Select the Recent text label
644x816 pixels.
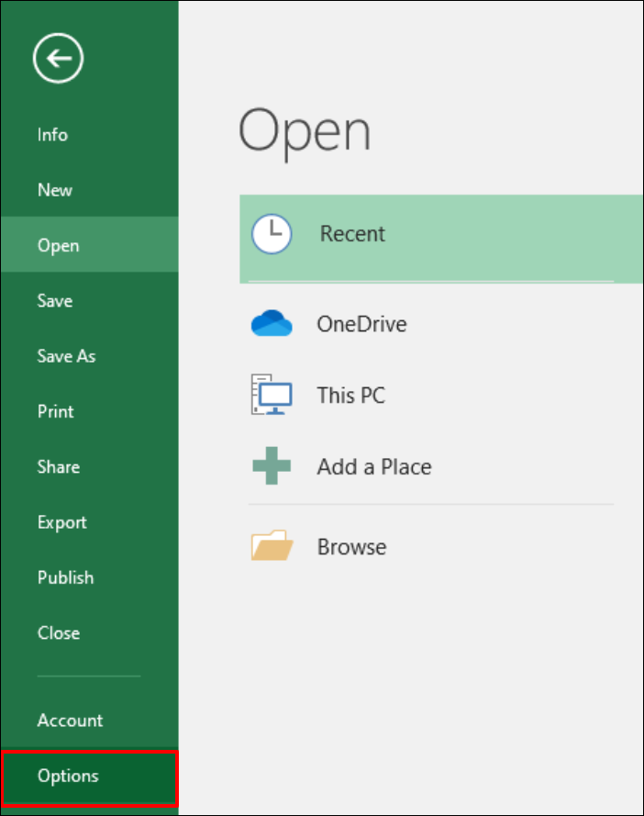point(352,234)
